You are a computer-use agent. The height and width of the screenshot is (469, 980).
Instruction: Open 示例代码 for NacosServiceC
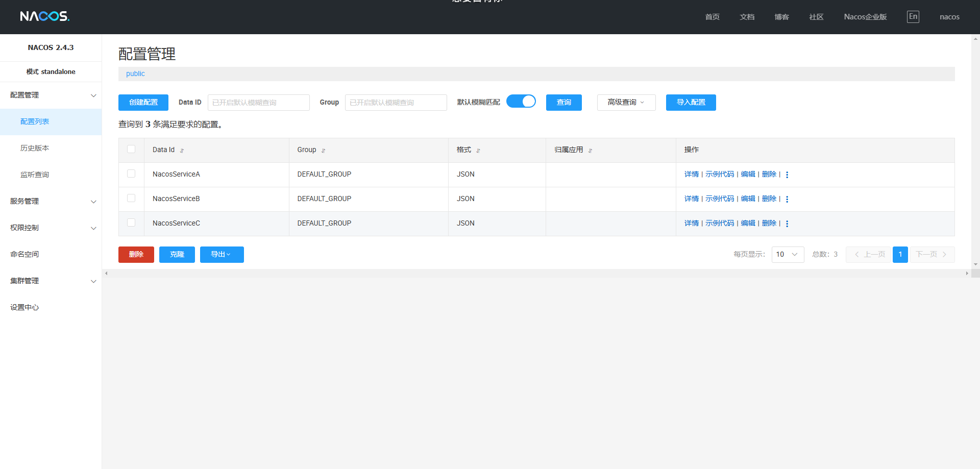coord(720,224)
